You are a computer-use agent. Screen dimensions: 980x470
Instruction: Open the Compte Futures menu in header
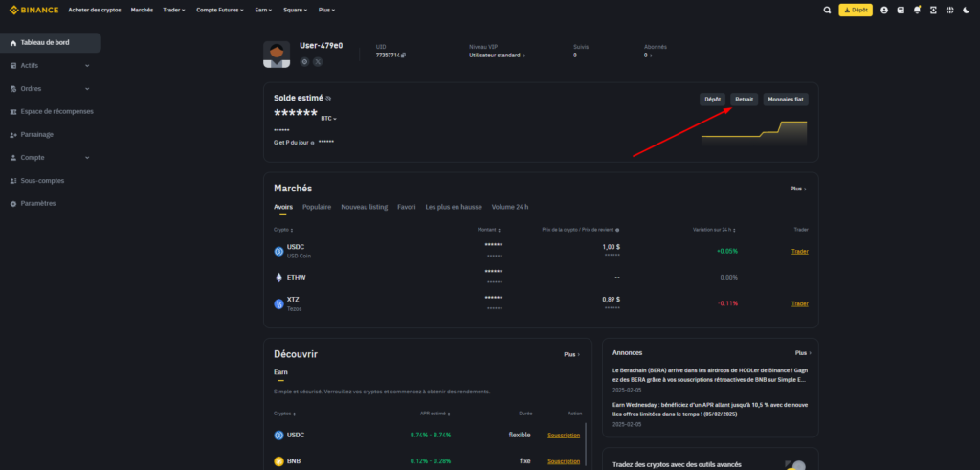pyautogui.click(x=243, y=10)
